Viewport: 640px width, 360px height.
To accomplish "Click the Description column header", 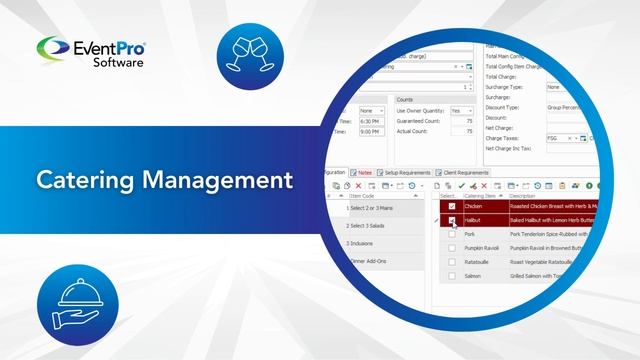I will (x=522, y=196).
